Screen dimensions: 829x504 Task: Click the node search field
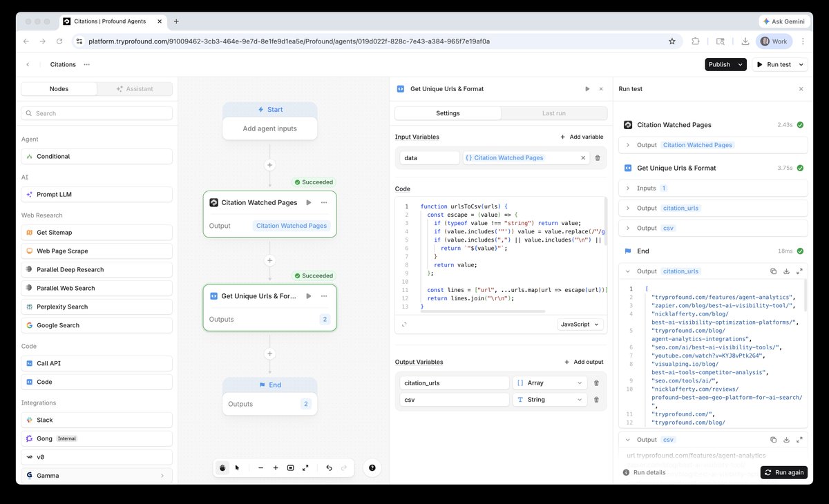coord(97,113)
